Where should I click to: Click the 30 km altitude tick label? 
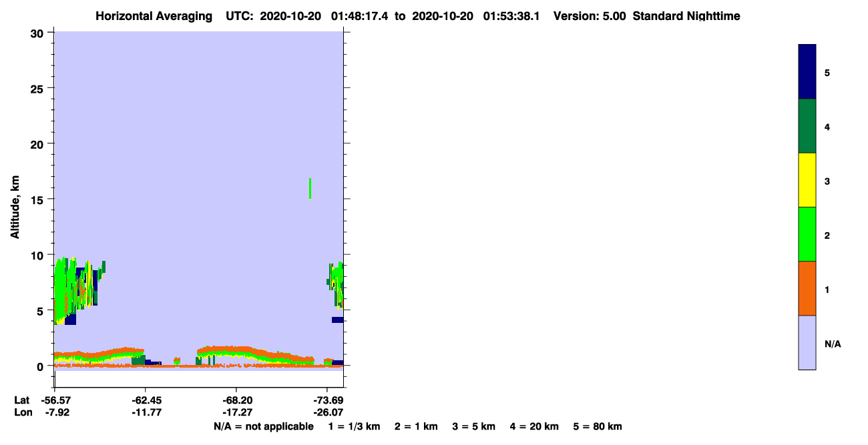[39, 33]
